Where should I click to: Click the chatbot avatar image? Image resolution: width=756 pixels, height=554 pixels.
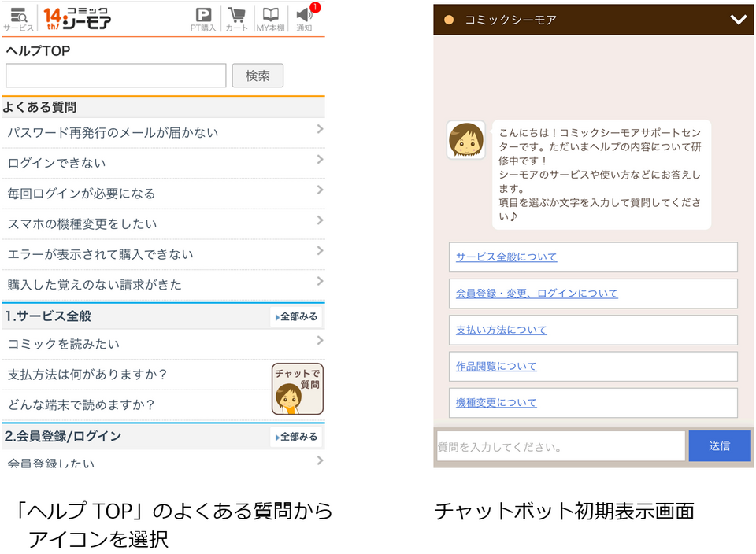pos(465,140)
